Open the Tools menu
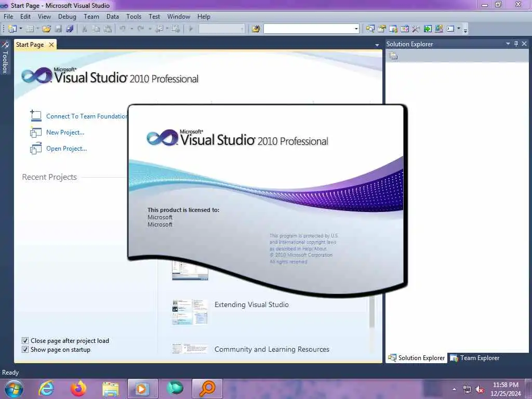 tap(134, 16)
